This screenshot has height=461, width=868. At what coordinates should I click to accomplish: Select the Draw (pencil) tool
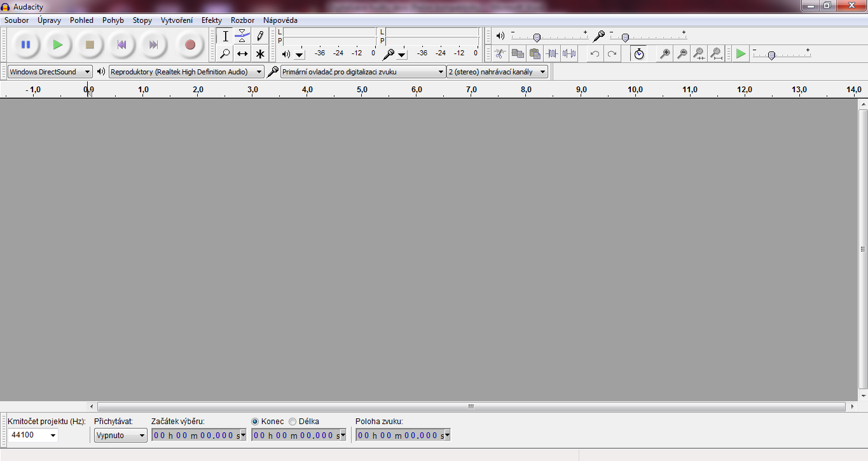coord(259,36)
